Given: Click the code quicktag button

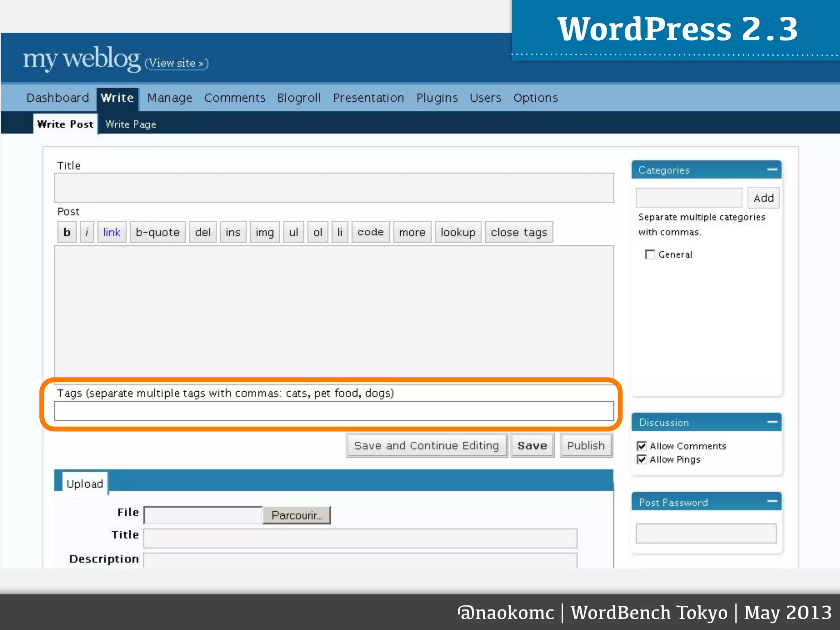Looking at the screenshot, I should [x=370, y=232].
